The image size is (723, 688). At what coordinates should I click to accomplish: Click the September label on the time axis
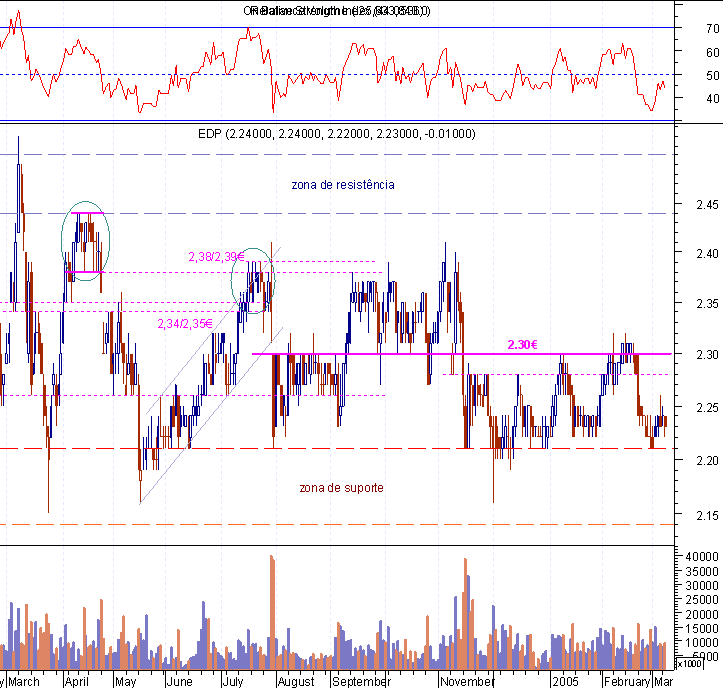tap(360, 681)
